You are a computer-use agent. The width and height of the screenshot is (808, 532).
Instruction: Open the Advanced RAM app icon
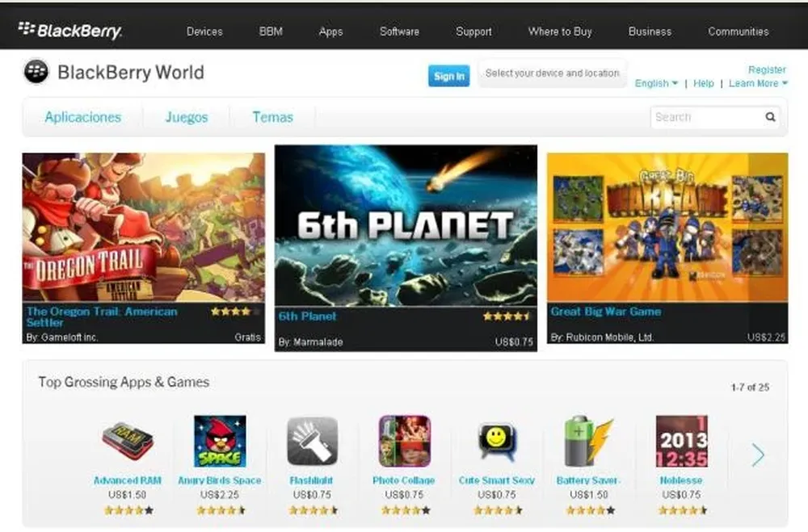(x=128, y=442)
